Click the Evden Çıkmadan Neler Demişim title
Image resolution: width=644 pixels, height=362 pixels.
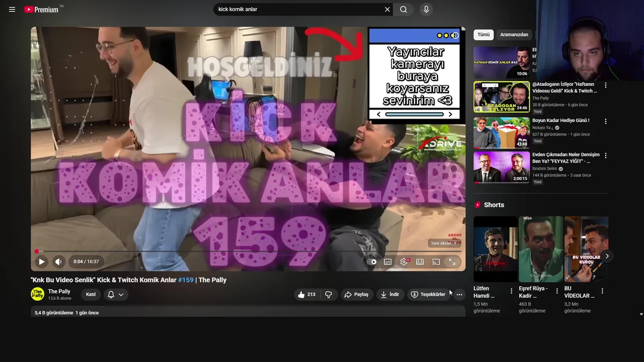[566, 158]
